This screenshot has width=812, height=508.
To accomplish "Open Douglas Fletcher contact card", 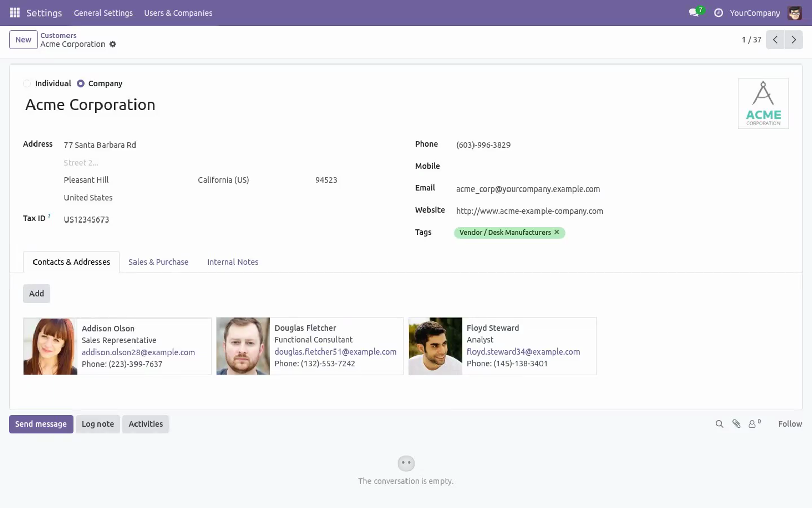I will pos(310,346).
